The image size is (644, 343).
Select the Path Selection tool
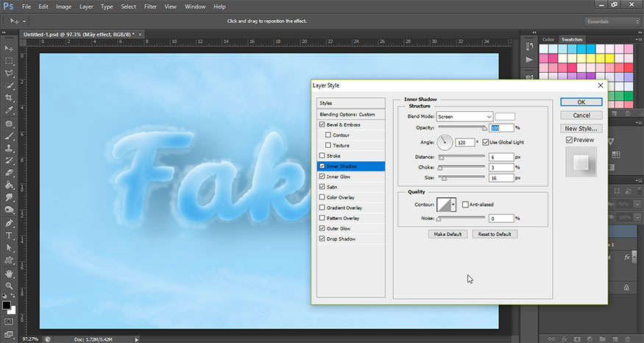tap(9, 248)
